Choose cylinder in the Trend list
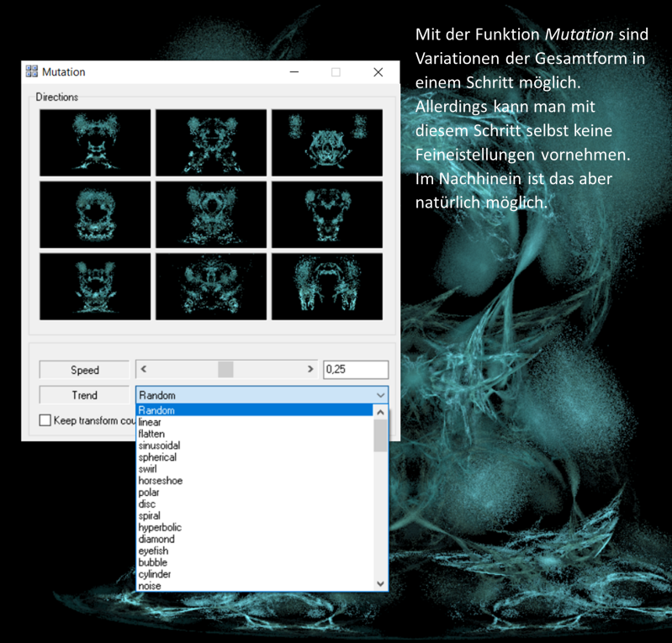Image resolution: width=672 pixels, height=643 pixels. pyautogui.click(x=255, y=574)
